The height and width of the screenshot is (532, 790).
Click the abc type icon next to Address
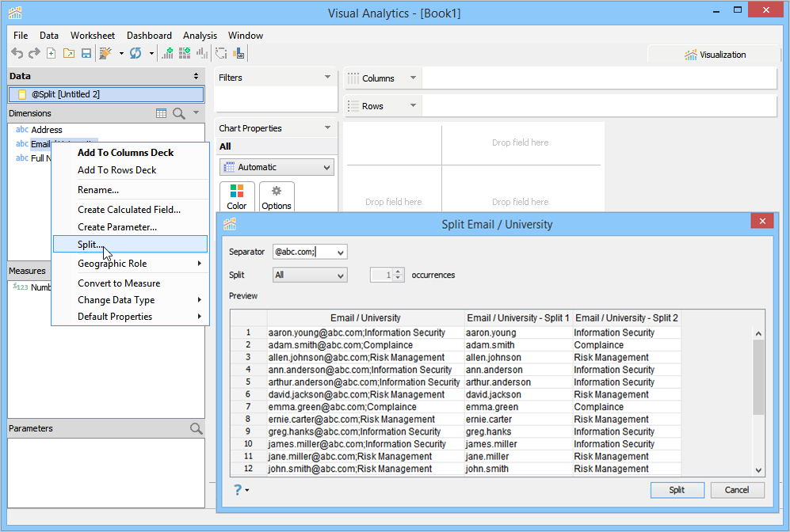(22, 129)
